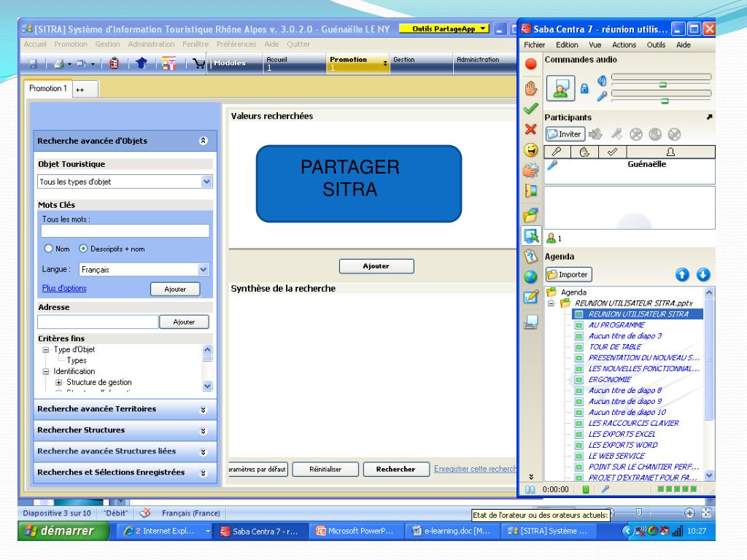The height and width of the screenshot is (560, 747).
Task: Select the Nom radio button
Action: tap(48, 249)
